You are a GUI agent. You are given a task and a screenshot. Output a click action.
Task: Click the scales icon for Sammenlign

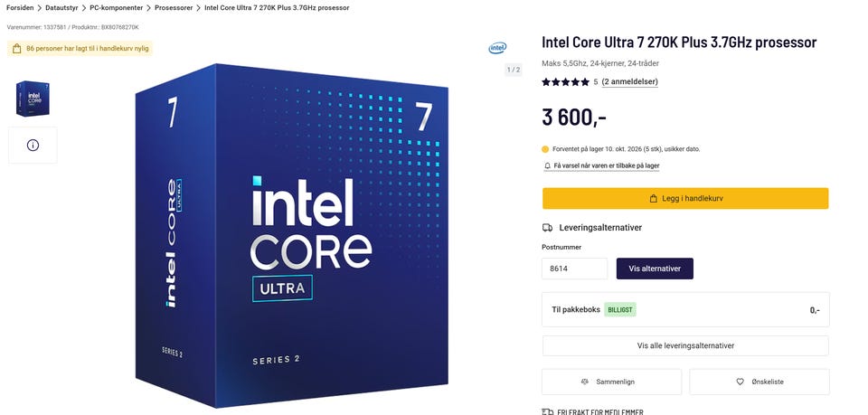585,382
